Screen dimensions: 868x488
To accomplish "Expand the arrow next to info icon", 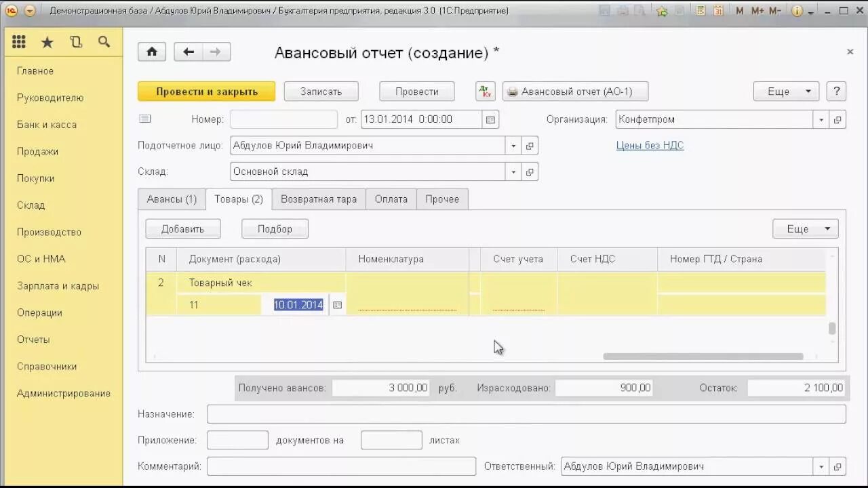I will click(x=810, y=12).
